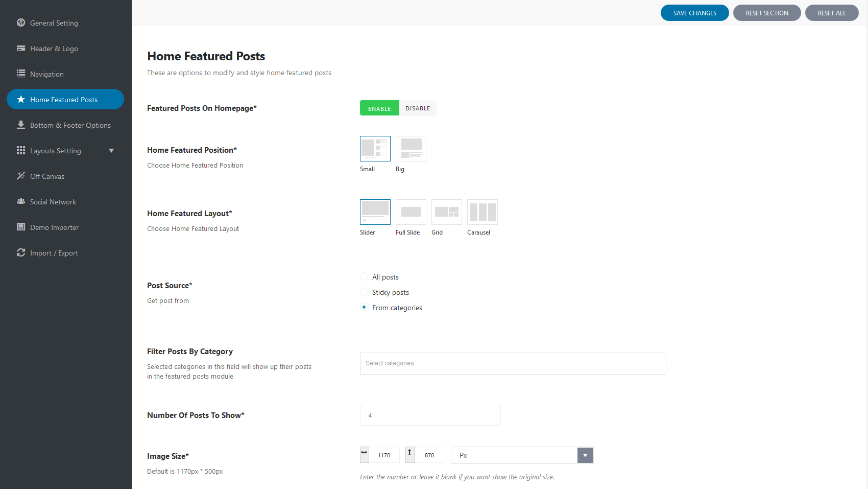
Task: Open the Select categories dropdown field
Action: (513, 363)
